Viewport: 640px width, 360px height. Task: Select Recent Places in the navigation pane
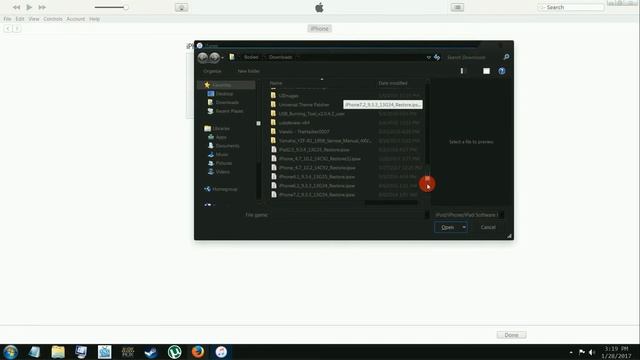pos(229,111)
